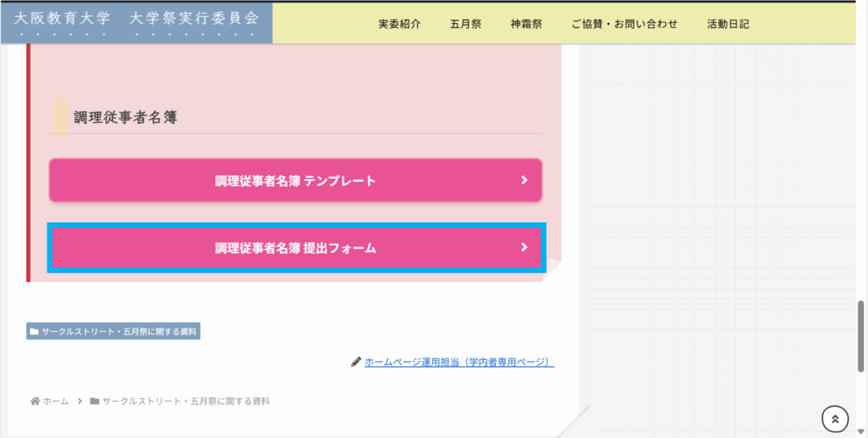Open ホームページ運用担当（学内者専用ページ） link
Image resolution: width=868 pixels, height=438 pixels.
tap(459, 363)
